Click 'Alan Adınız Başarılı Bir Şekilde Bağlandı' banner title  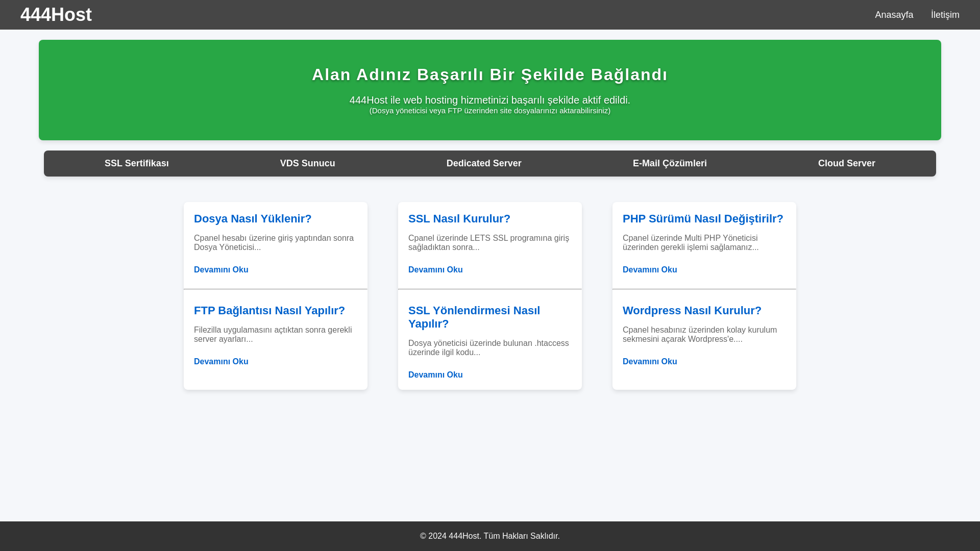(489, 74)
